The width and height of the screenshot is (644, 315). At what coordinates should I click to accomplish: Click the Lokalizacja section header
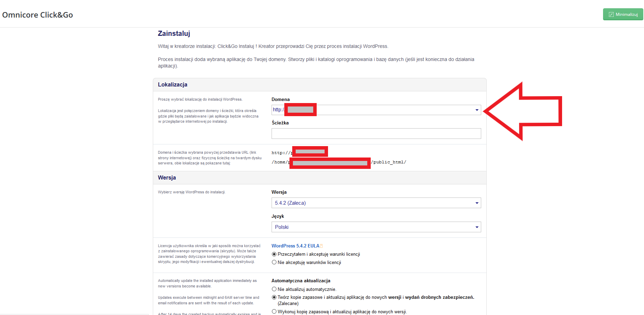coord(172,85)
